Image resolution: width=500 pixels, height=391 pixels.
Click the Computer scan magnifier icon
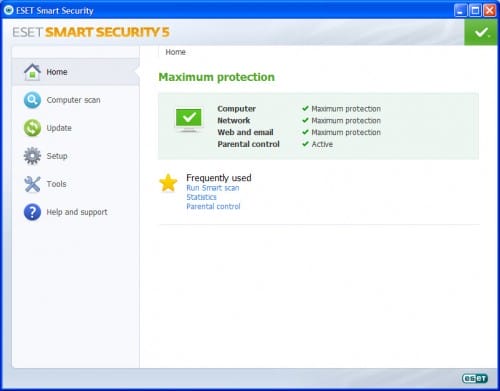coord(32,100)
